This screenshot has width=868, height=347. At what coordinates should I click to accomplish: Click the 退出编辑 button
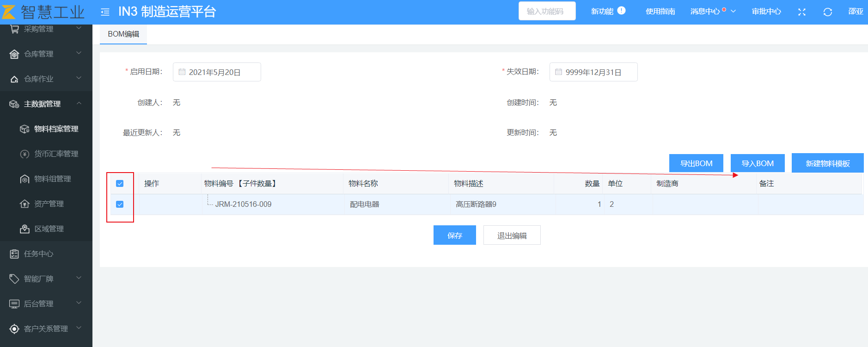click(x=512, y=235)
